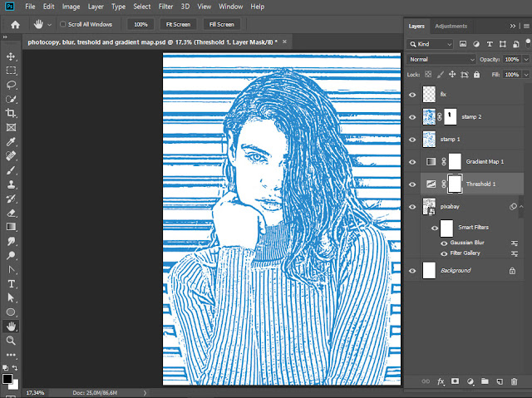Enable the Scroll All Windows checkbox
The height and width of the screenshot is (398, 532).
[x=63, y=24]
